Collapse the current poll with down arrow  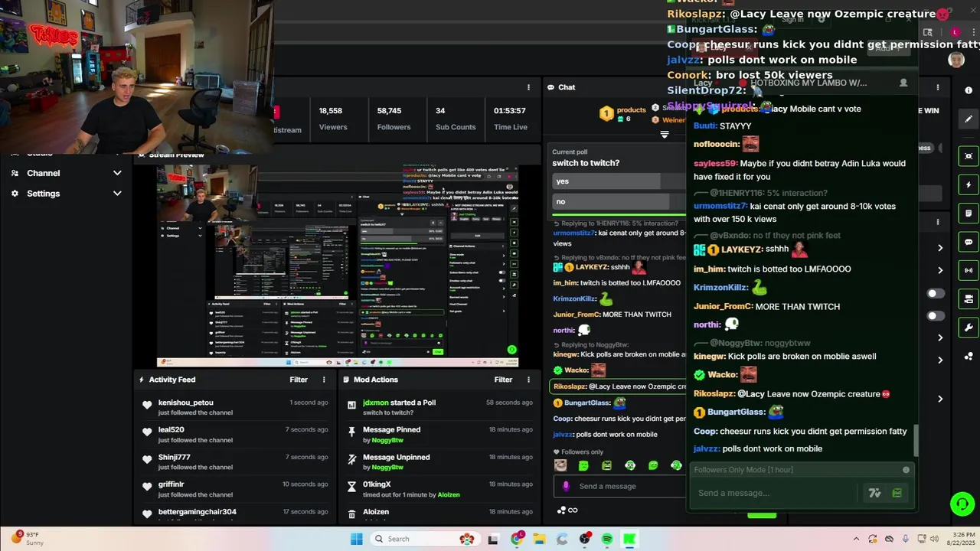click(665, 135)
